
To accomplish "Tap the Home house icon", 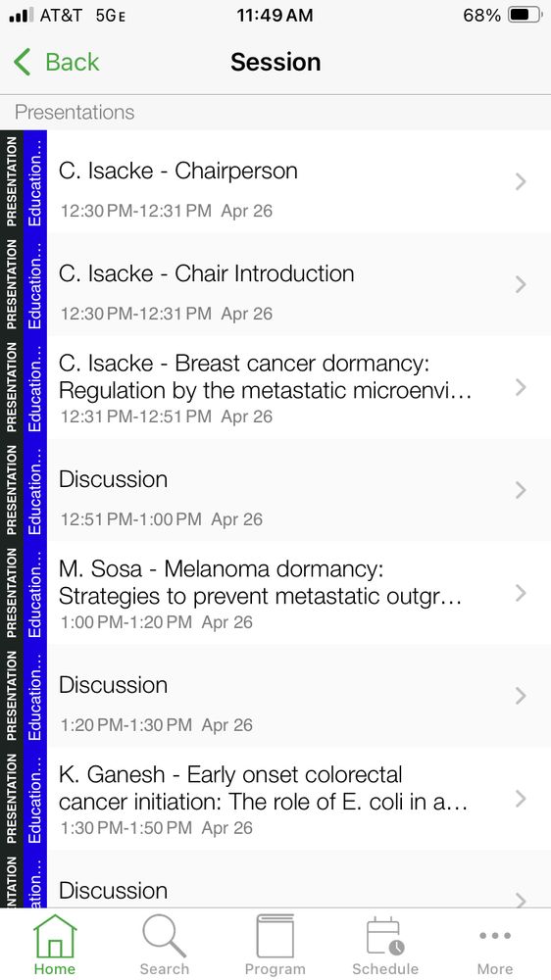I will tap(54, 936).
